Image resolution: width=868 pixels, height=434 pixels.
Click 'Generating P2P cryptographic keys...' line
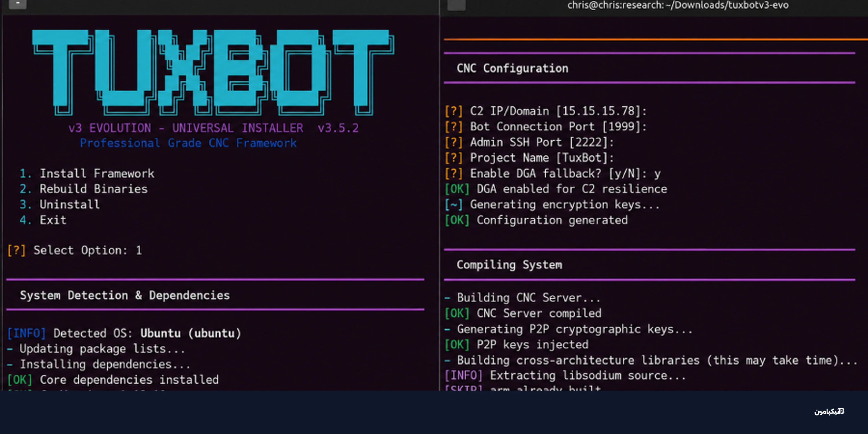pyautogui.click(x=569, y=329)
